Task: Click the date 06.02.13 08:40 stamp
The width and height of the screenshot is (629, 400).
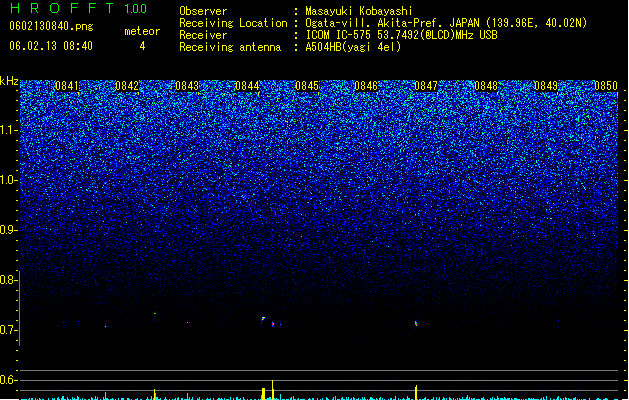Action: coord(51,46)
